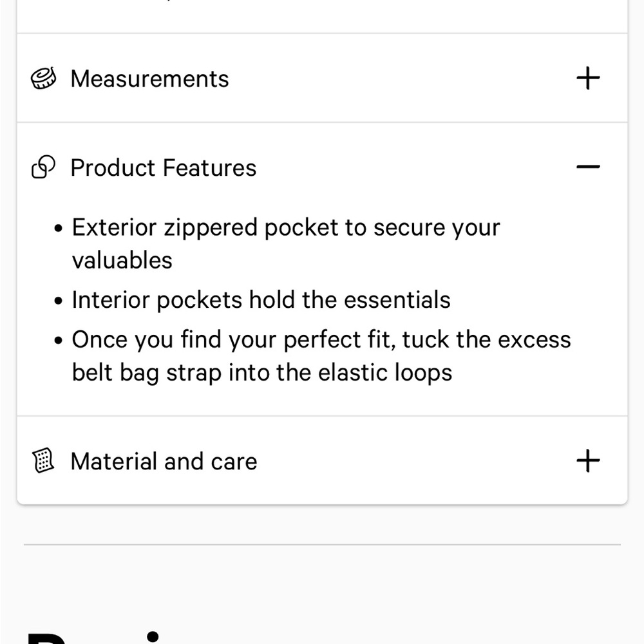The width and height of the screenshot is (644, 644).
Task: Tap the Material and care heading text
Action: point(164,461)
